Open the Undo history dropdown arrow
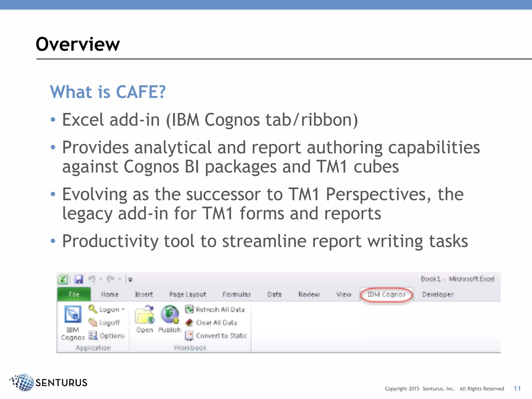Image resolution: width=532 pixels, height=399 pixels. point(101,280)
